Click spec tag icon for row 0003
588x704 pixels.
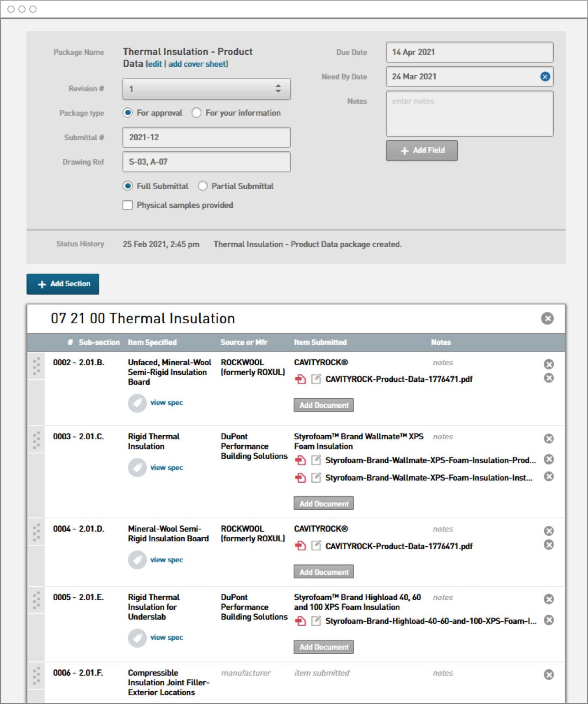[137, 468]
